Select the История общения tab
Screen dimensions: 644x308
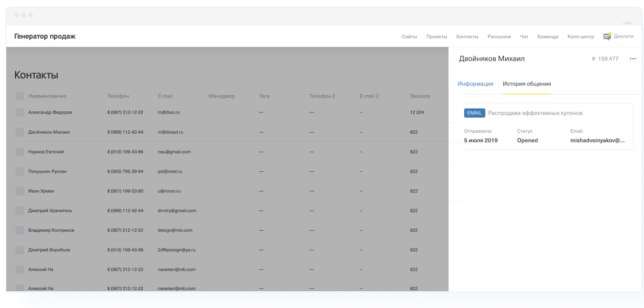(x=526, y=84)
